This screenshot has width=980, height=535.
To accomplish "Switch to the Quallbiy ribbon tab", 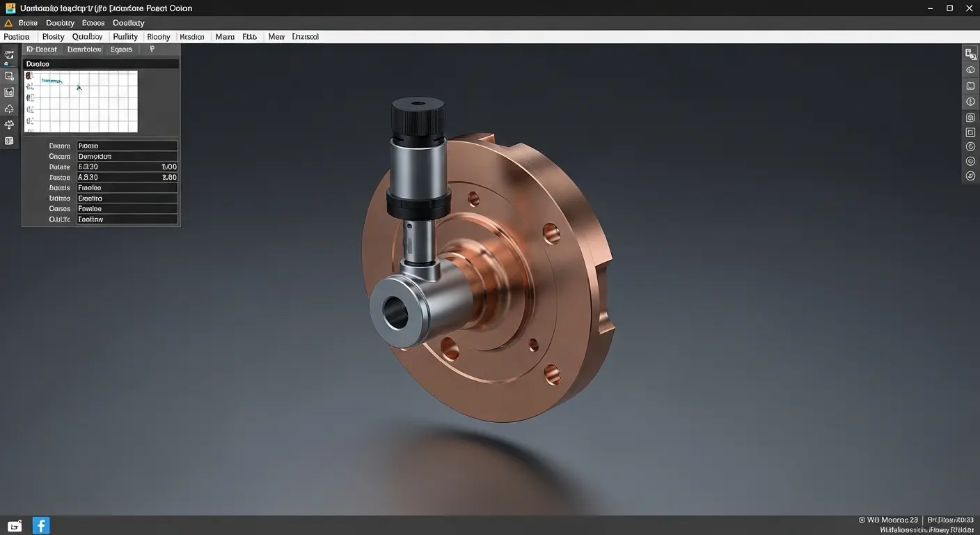I will (87, 37).
